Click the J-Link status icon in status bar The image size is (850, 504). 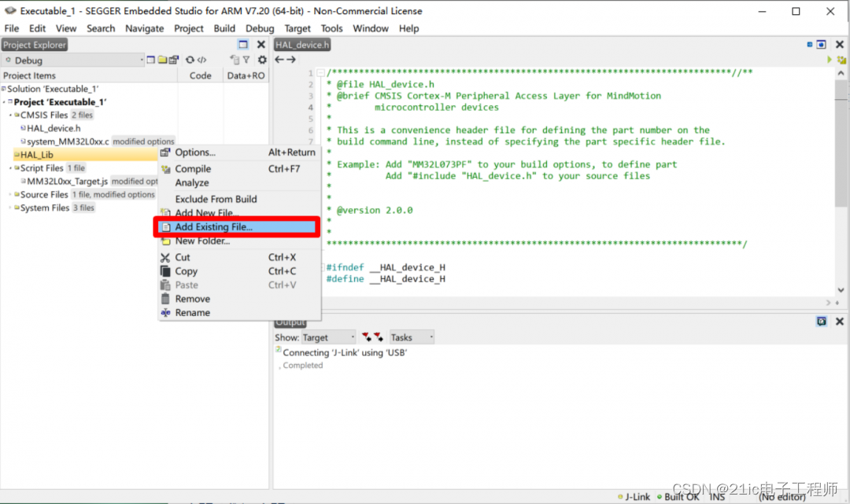click(621, 497)
